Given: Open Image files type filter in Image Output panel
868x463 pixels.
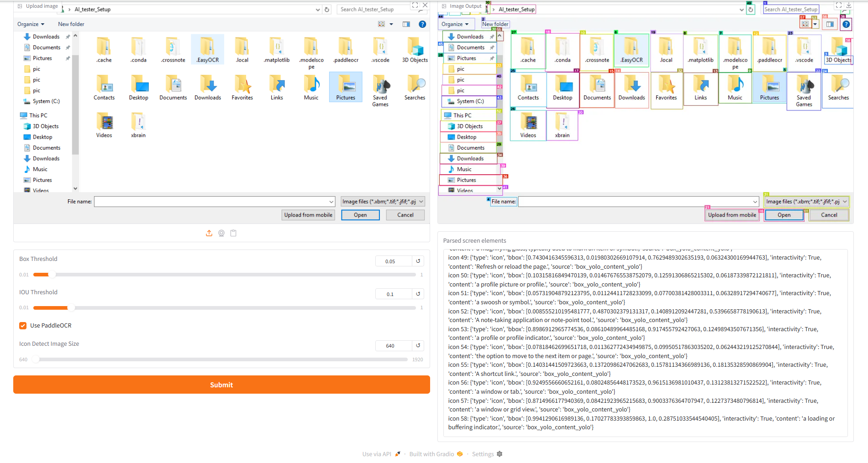Looking at the screenshot, I should [807, 202].
